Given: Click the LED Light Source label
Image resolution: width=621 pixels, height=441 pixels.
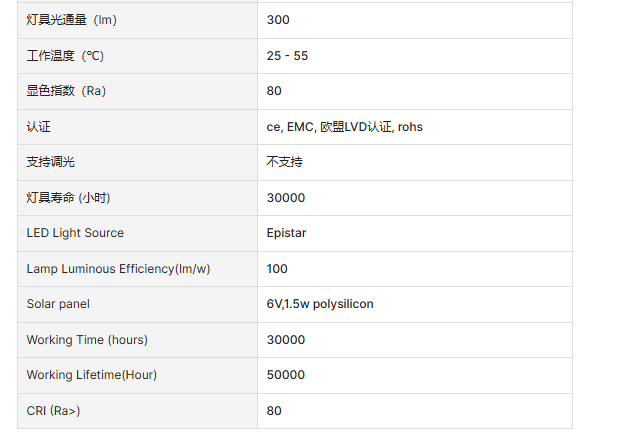Looking at the screenshot, I should point(75,233).
